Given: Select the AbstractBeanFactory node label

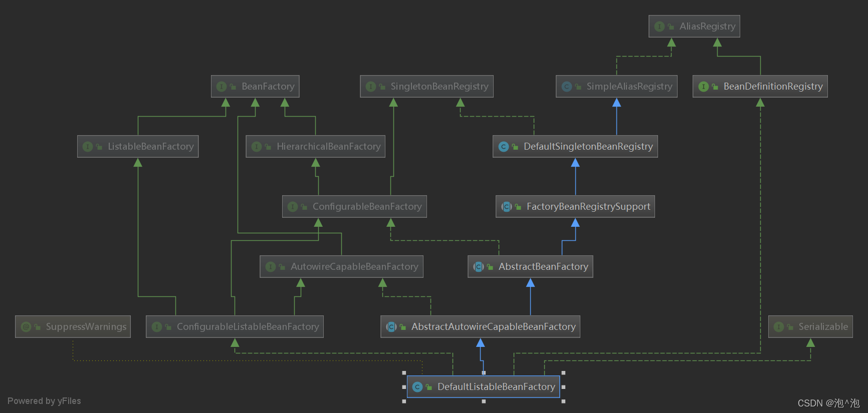Looking at the screenshot, I should tap(543, 266).
